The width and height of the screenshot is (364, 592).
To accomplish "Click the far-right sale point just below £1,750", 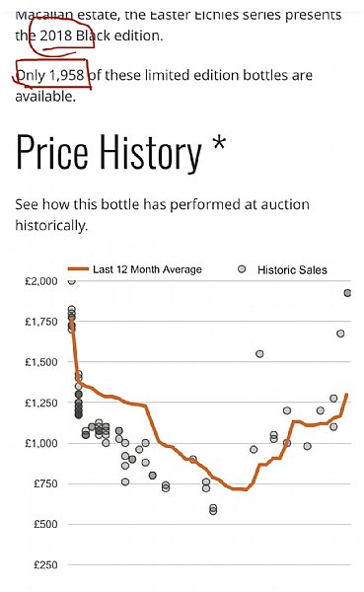I will coord(340,333).
